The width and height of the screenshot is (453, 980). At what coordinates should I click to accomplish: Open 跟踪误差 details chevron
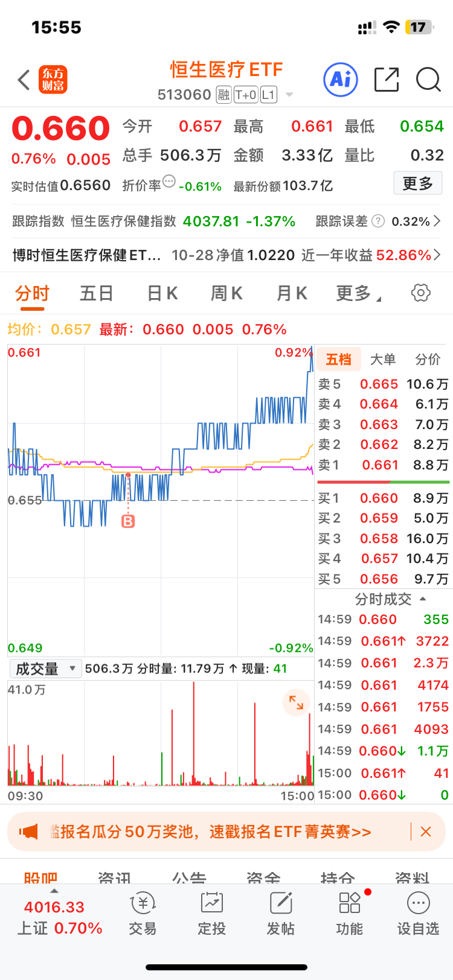437,221
